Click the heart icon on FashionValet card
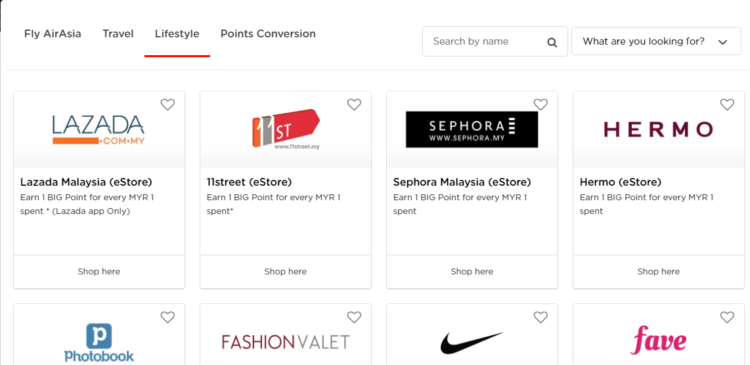The height and width of the screenshot is (365, 750). [x=354, y=317]
